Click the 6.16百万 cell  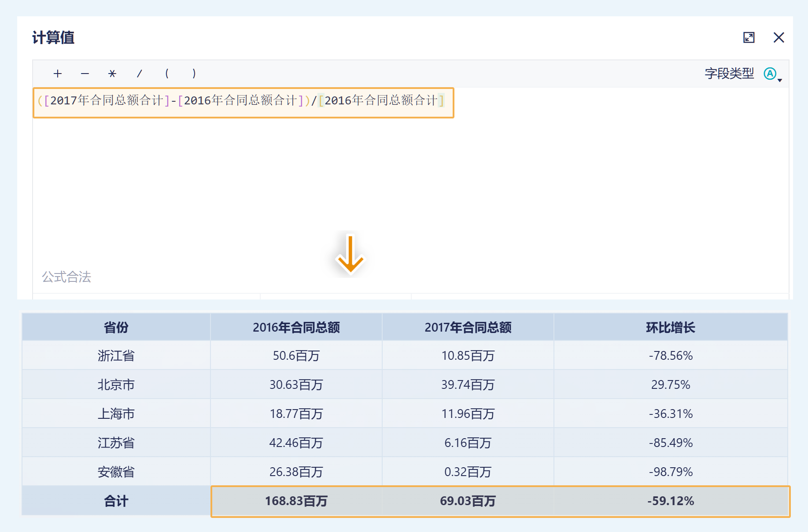click(468, 443)
